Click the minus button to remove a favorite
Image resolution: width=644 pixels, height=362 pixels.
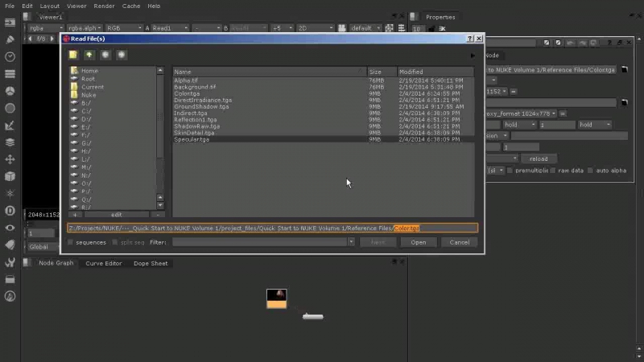coord(158,215)
